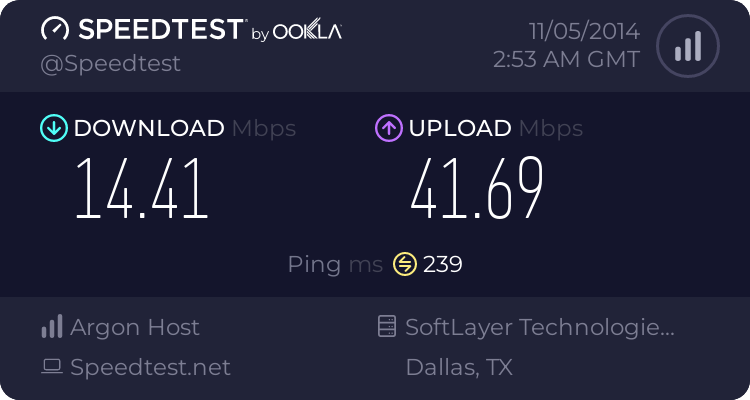Click the yellow ping icon
750x400 pixels.
[x=404, y=264]
